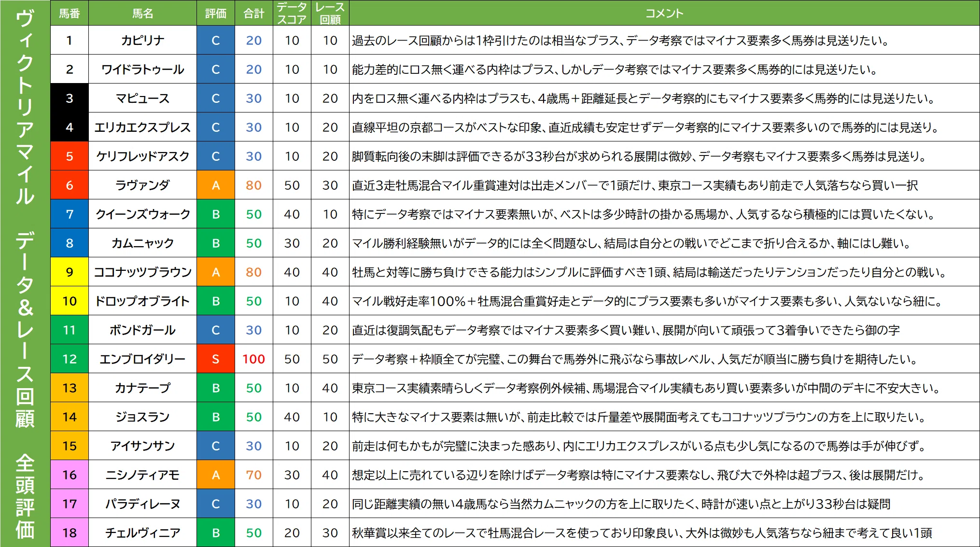
Task: Select horse name ボンドガール
Action: [x=142, y=330]
